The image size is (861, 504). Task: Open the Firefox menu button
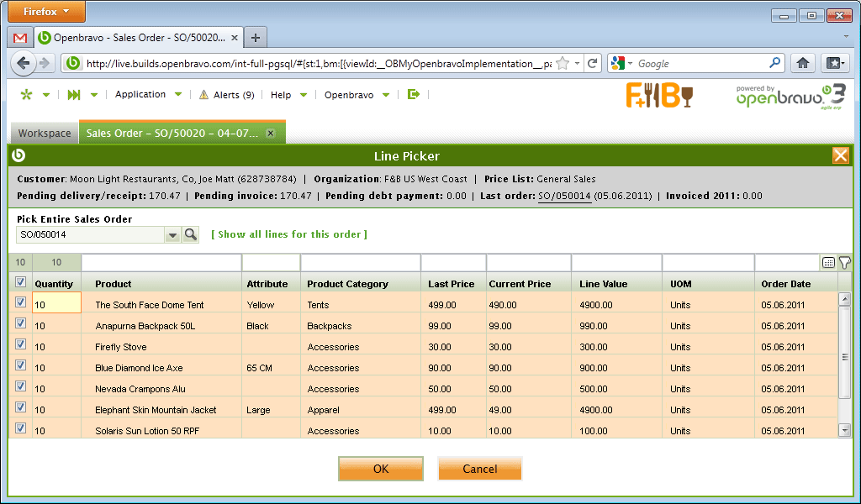pyautogui.click(x=47, y=12)
